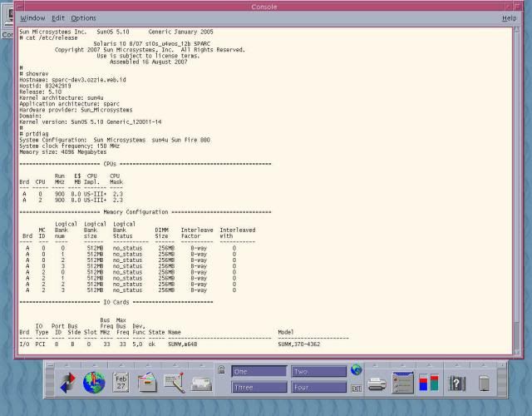Image resolution: width=532 pixels, height=416 pixels.
Task: Expand subpanel arrow above Help Manager icon
Action: pos(456,365)
